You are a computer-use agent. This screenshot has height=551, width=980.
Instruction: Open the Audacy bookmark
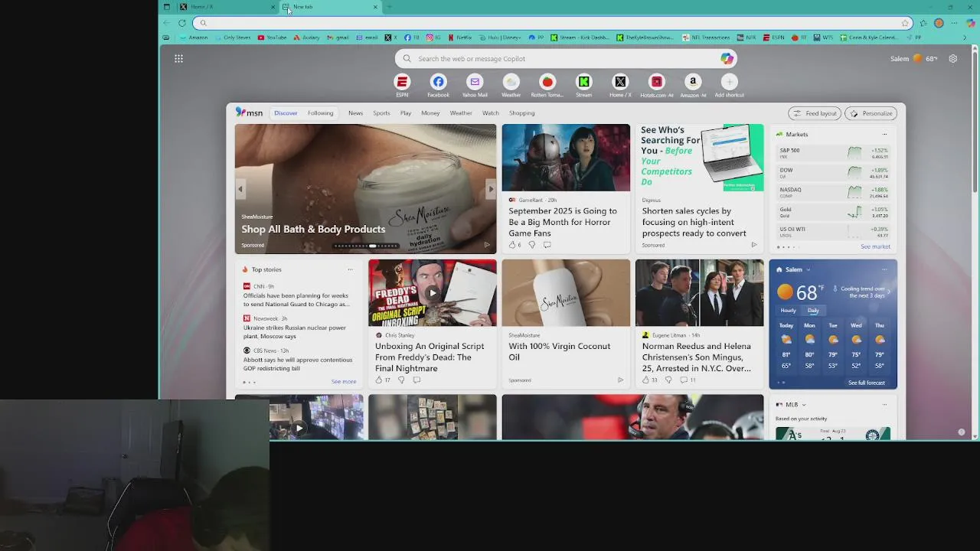(x=306, y=37)
